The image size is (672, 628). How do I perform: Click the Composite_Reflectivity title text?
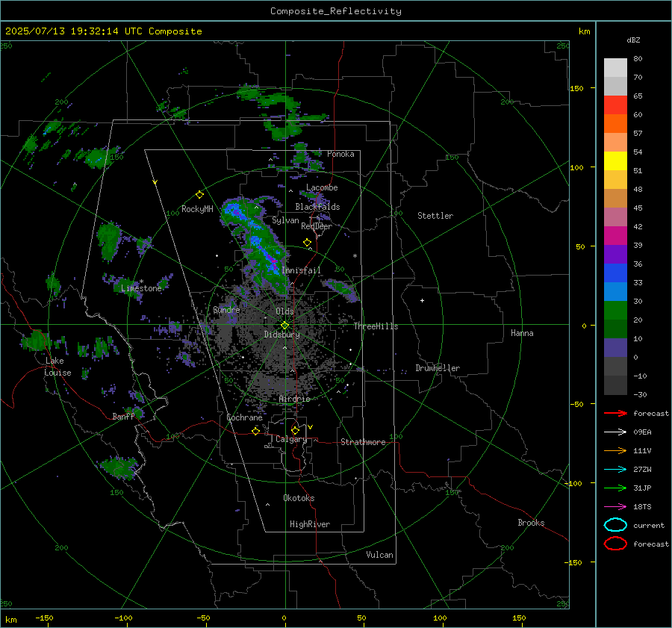coord(336,11)
